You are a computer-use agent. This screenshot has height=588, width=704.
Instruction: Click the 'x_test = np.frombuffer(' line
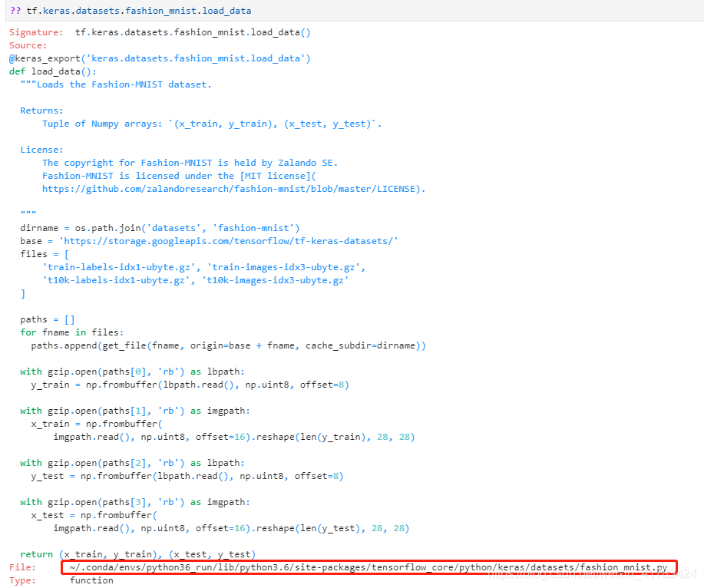(94, 515)
